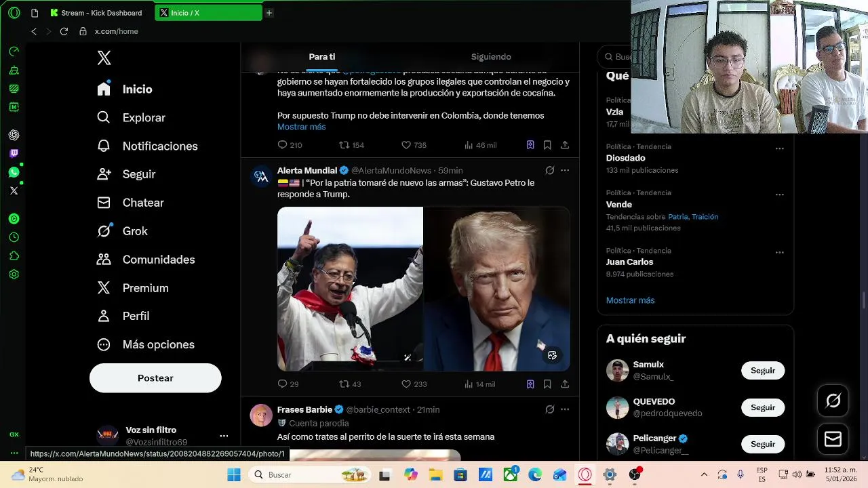The width and height of the screenshot is (868, 488).
Task: Switch to the Para ti timeline tab
Action: tap(322, 57)
